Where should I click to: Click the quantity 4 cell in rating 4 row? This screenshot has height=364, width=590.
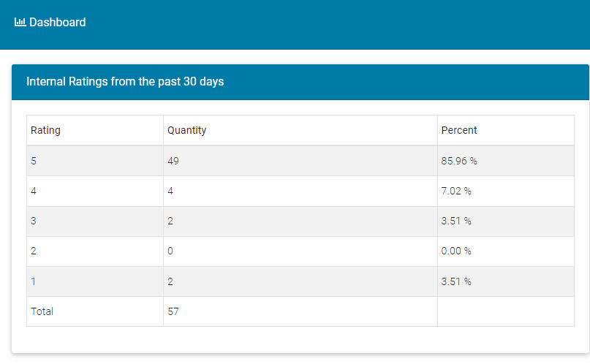tap(300, 191)
